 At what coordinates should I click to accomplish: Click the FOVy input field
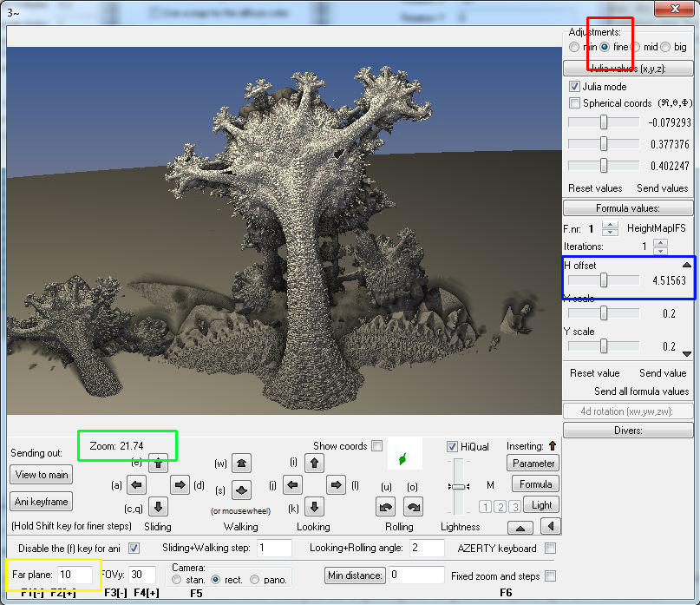point(142,575)
